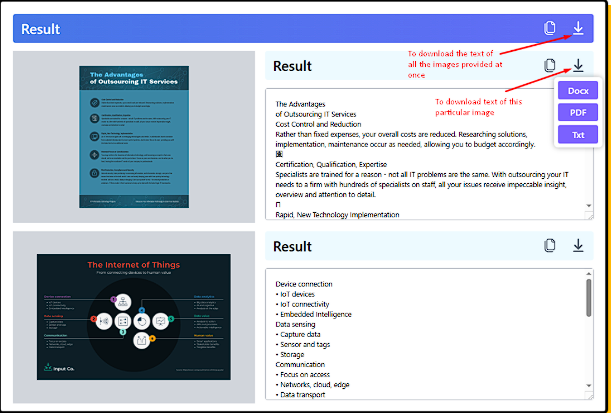Screen dimensions: 611x413
Task: Choose Docx download format
Action: [578, 90]
